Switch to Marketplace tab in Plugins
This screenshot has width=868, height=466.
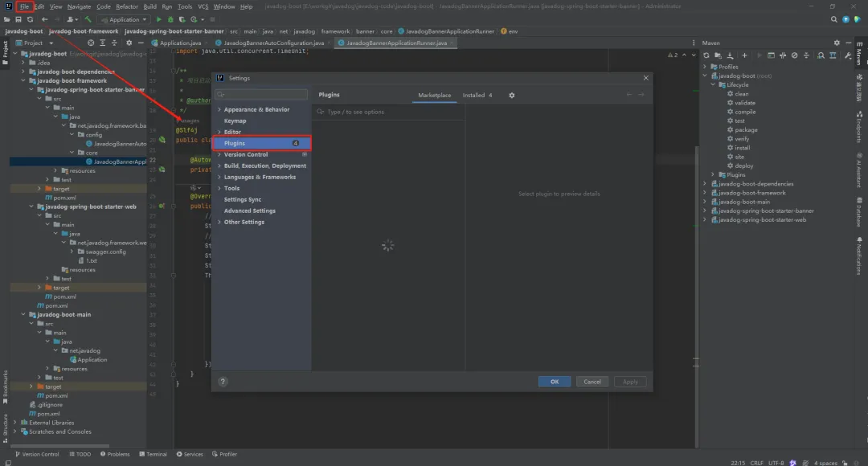pyautogui.click(x=435, y=95)
